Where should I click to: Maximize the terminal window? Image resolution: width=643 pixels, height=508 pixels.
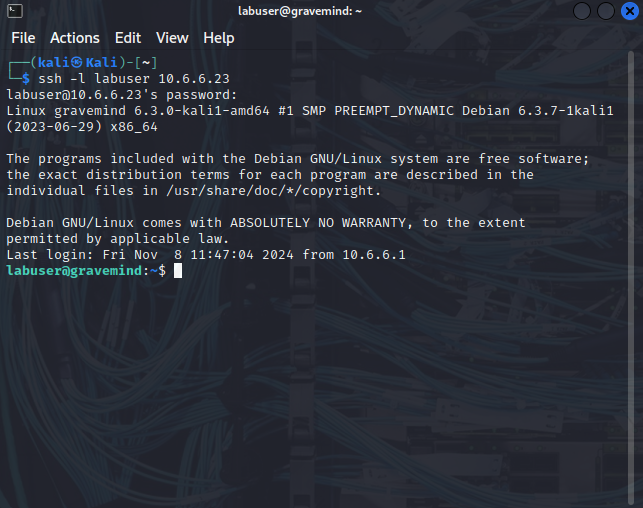(x=606, y=11)
